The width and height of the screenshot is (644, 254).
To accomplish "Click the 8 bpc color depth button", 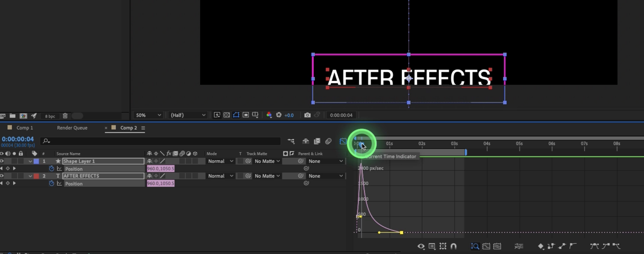I will (50, 116).
